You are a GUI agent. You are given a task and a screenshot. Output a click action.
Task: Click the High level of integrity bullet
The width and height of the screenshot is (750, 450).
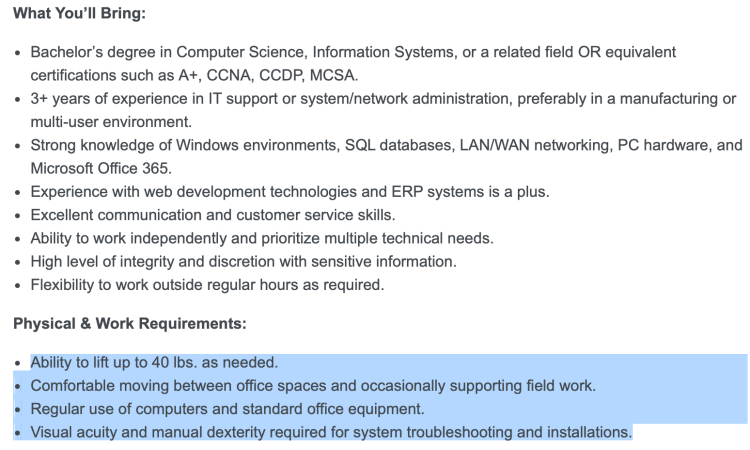[x=243, y=262]
